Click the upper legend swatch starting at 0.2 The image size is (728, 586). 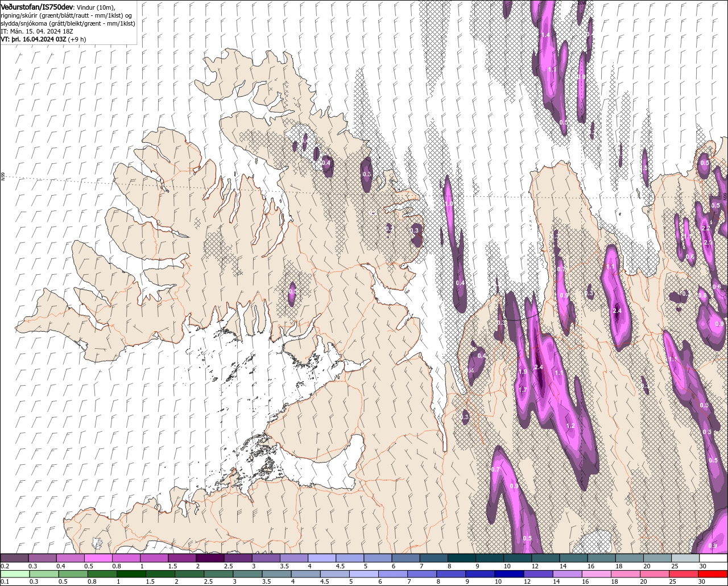coord(15,558)
